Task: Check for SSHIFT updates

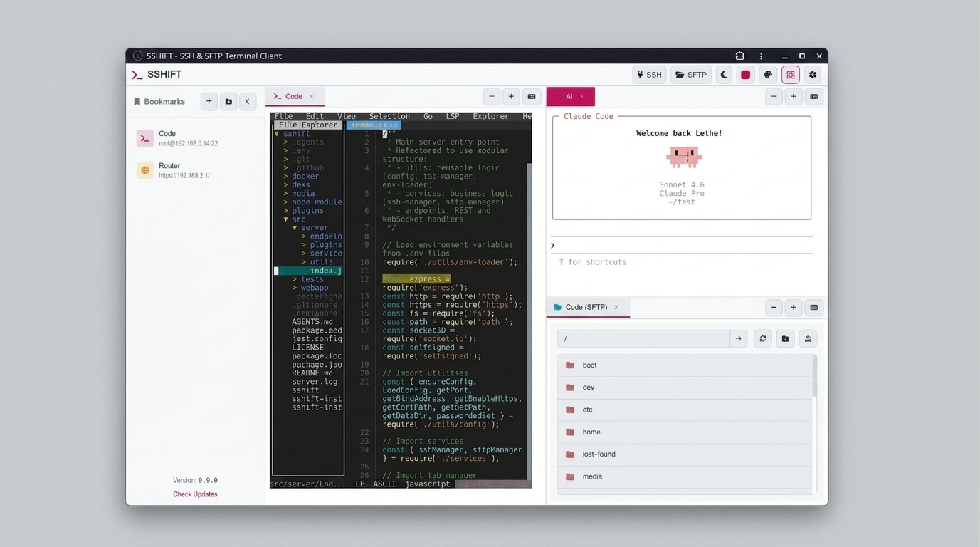Action: coord(195,494)
